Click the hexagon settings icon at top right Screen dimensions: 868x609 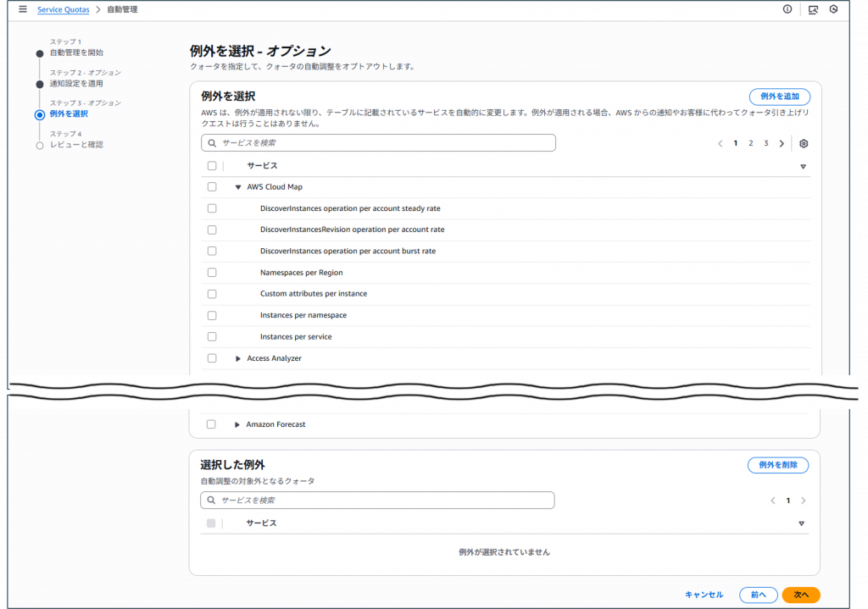[x=834, y=9]
